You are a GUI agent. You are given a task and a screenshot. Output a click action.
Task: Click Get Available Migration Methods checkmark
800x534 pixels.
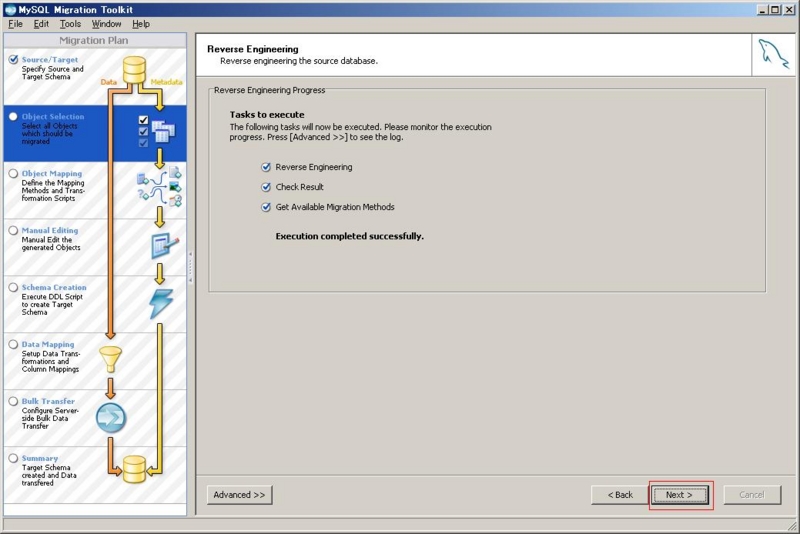[266, 207]
